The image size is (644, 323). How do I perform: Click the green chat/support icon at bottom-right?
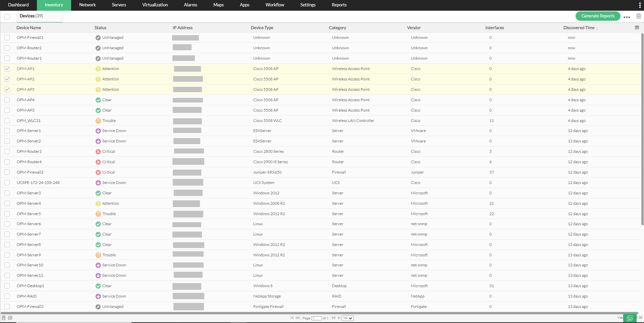(630, 318)
